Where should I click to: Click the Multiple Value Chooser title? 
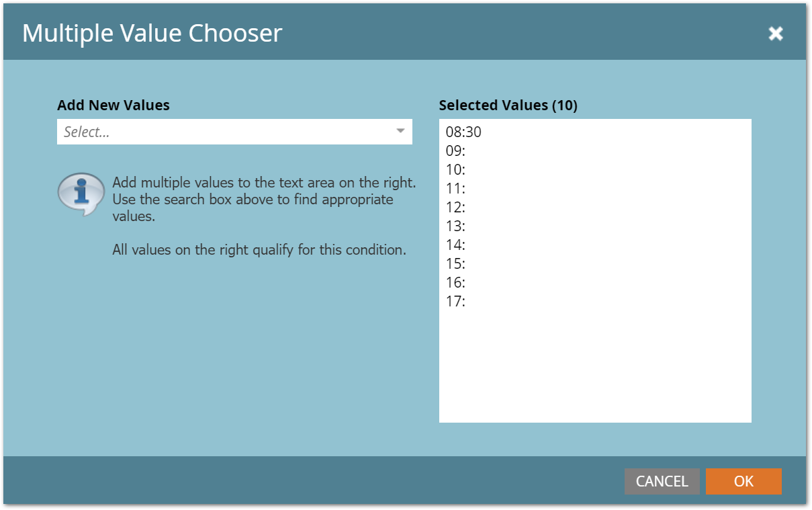[152, 34]
